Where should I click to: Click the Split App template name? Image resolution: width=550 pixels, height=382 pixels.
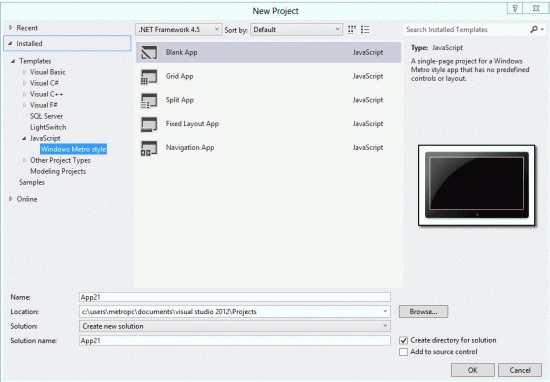180,100
